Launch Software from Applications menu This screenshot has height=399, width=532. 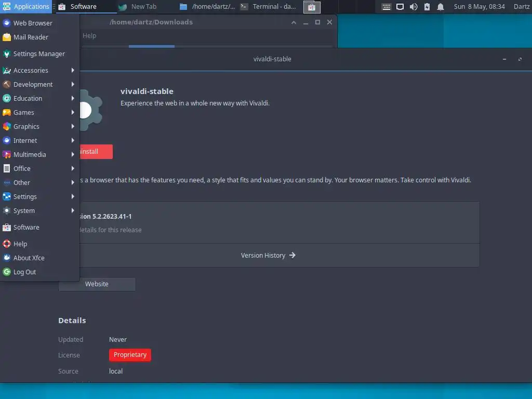39,228
